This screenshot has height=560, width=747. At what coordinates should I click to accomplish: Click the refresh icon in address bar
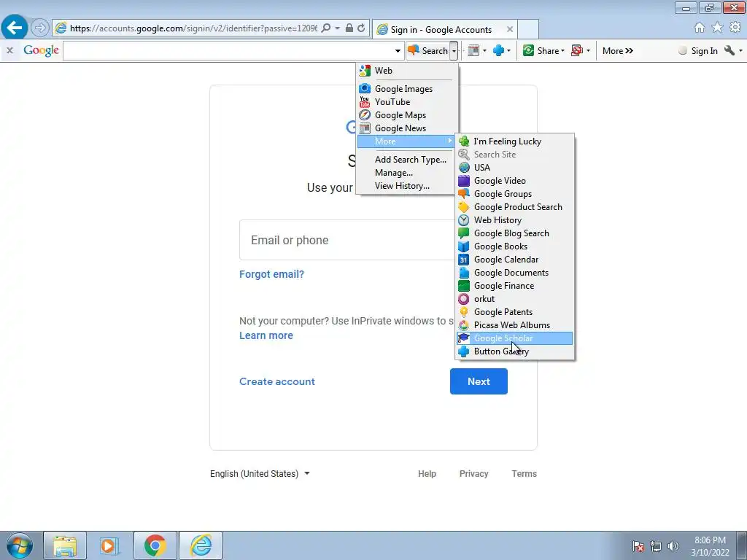coord(362,28)
